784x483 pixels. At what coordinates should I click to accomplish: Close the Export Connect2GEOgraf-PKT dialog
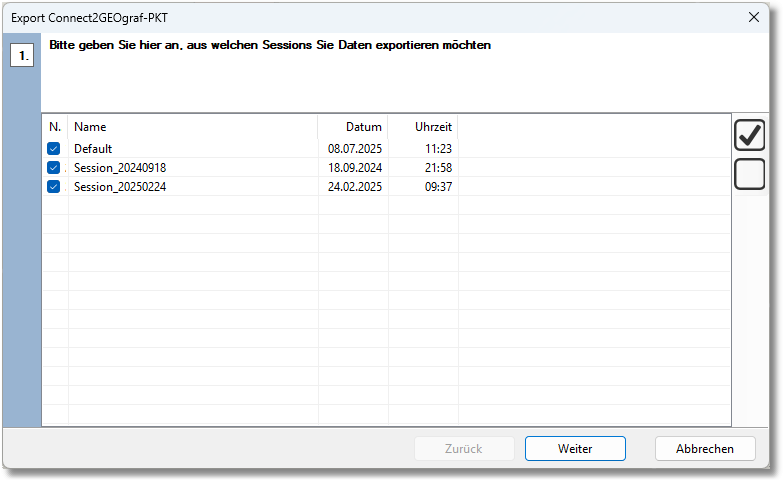pyautogui.click(x=754, y=17)
